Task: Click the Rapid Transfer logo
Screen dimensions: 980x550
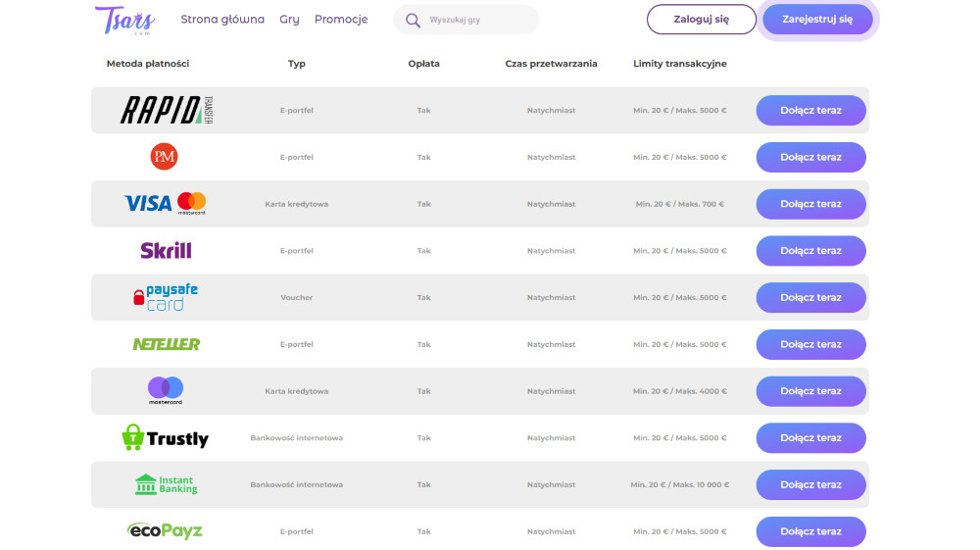Action: [x=166, y=111]
